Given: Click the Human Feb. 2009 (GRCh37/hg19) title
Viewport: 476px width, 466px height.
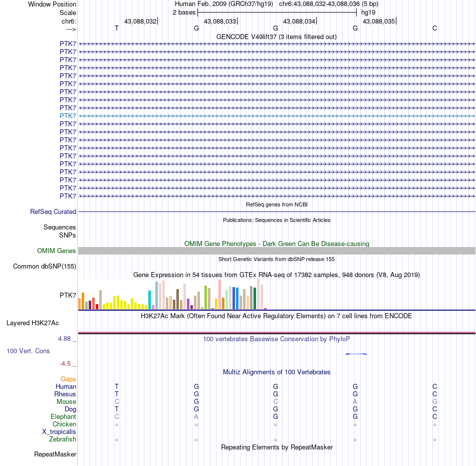Looking at the screenshot, I should 224,4.
